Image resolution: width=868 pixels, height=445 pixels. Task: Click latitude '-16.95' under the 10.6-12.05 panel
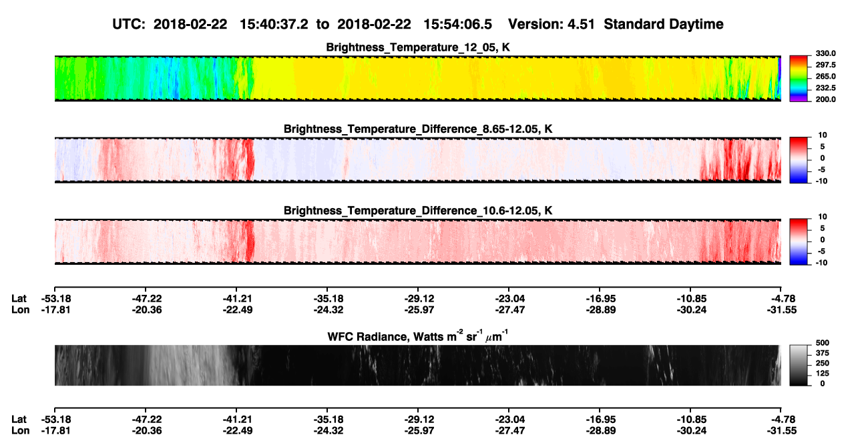click(600, 298)
